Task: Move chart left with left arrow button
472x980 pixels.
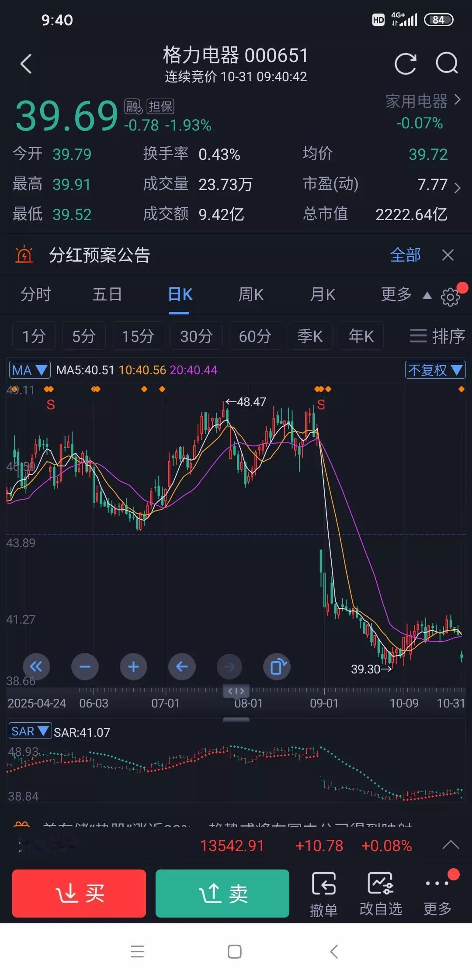Action: tap(182, 666)
